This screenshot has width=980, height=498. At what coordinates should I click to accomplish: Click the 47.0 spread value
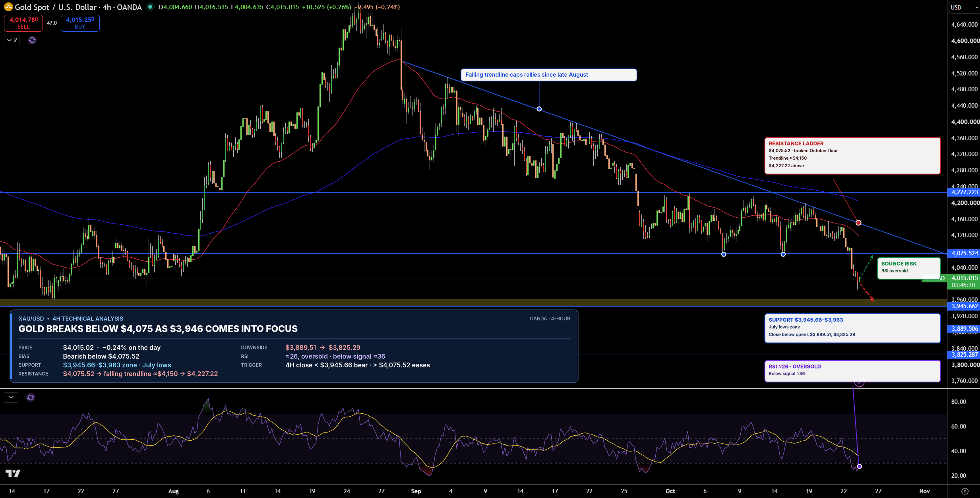pos(52,23)
